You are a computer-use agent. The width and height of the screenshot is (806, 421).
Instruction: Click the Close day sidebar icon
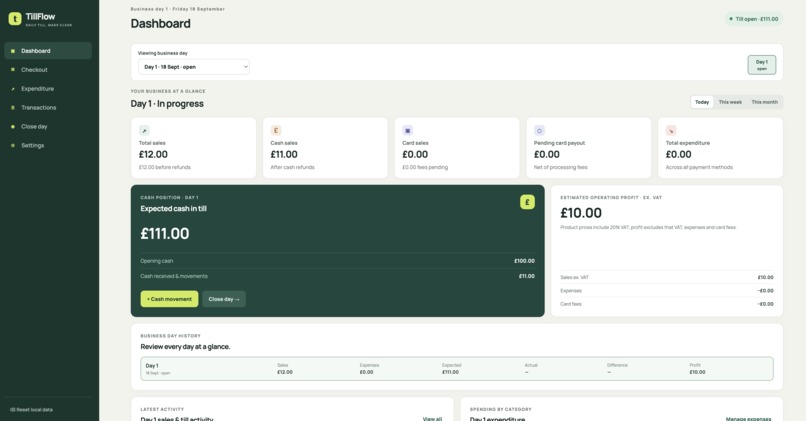pos(13,126)
